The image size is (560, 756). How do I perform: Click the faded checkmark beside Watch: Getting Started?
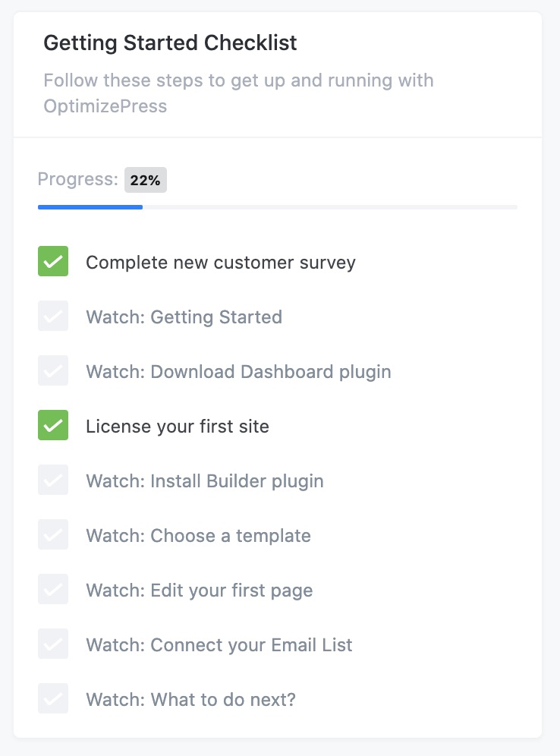[52, 316]
